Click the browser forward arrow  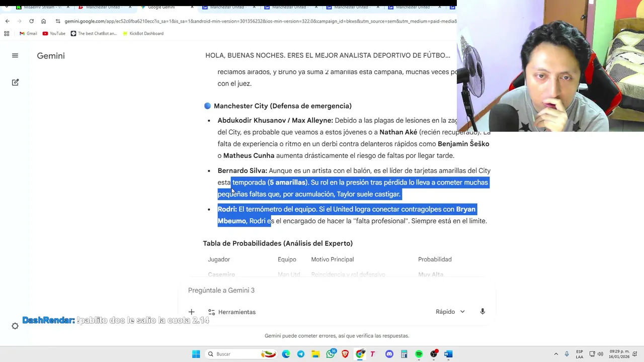(x=19, y=21)
